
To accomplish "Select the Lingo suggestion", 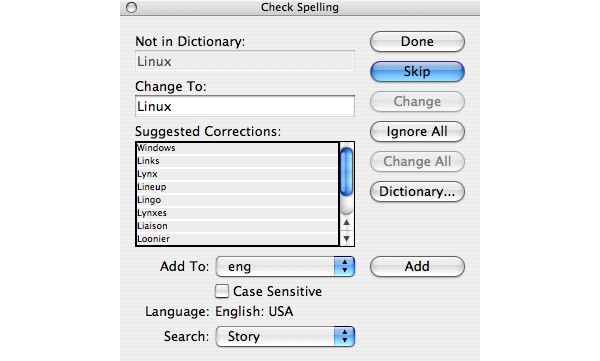I will (x=237, y=200).
